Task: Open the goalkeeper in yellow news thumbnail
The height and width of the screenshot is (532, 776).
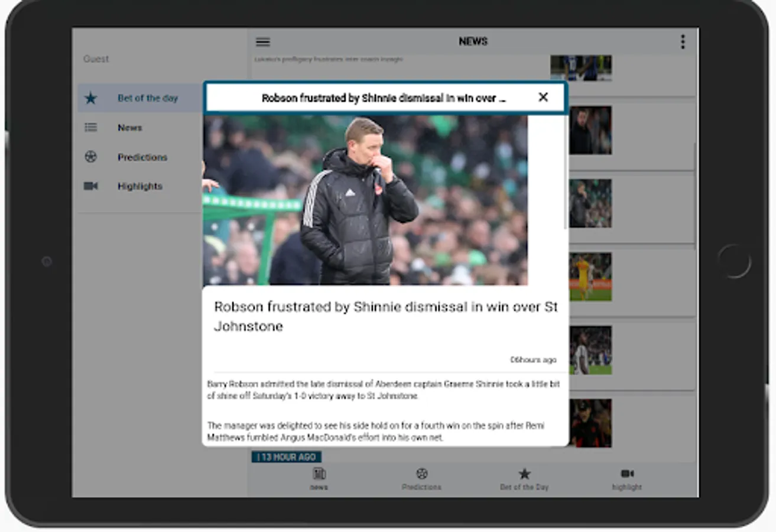Action: (x=590, y=277)
